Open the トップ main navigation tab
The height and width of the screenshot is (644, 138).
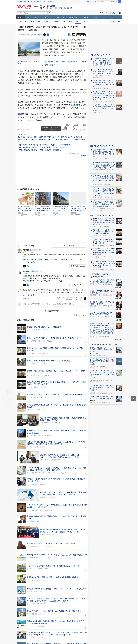click(20, 17)
